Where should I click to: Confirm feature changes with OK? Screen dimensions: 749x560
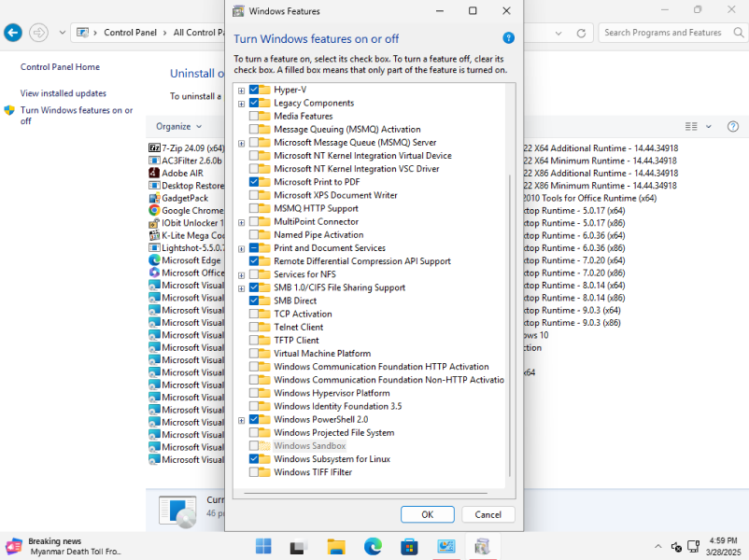[x=428, y=514]
